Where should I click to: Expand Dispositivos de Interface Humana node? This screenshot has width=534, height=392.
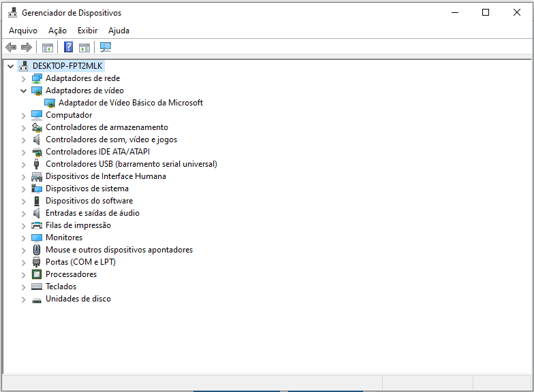23,177
